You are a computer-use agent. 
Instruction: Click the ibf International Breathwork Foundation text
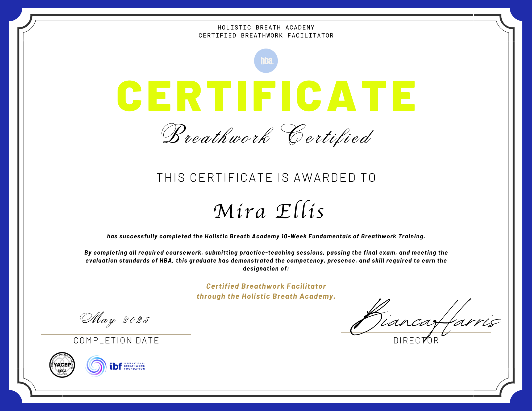[128, 366]
